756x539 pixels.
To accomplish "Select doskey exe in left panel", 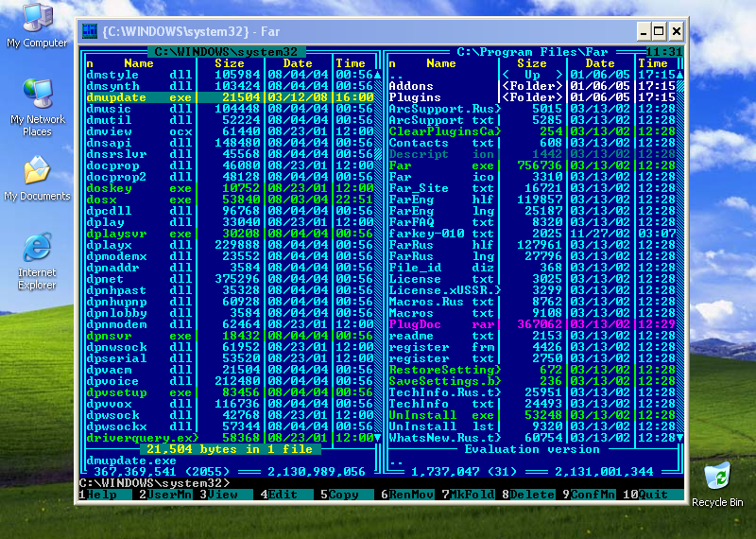I will coord(109,188).
